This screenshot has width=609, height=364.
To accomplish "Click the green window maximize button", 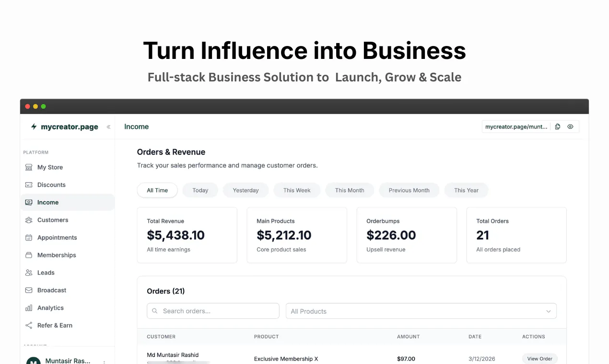I will pyautogui.click(x=43, y=106).
